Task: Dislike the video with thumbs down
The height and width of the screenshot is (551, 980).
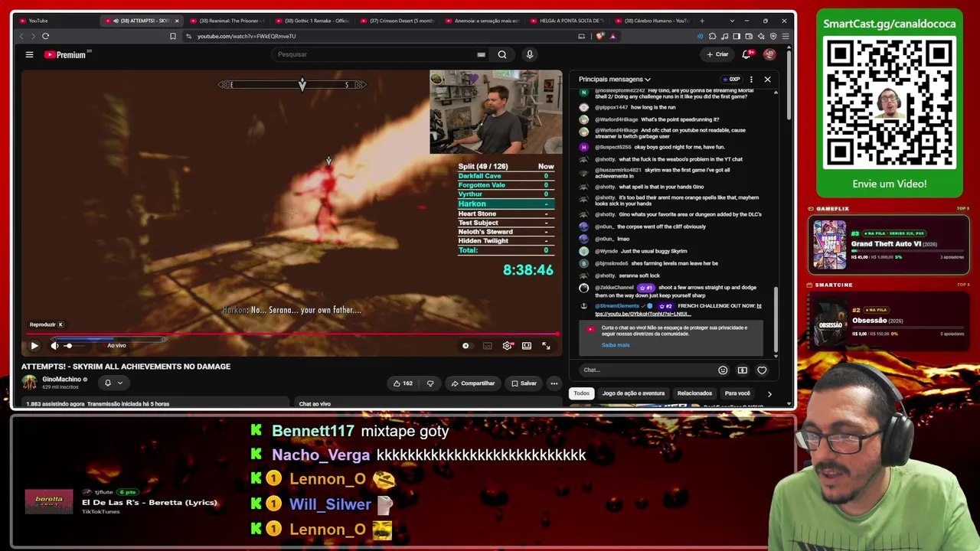Action: (430, 383)
